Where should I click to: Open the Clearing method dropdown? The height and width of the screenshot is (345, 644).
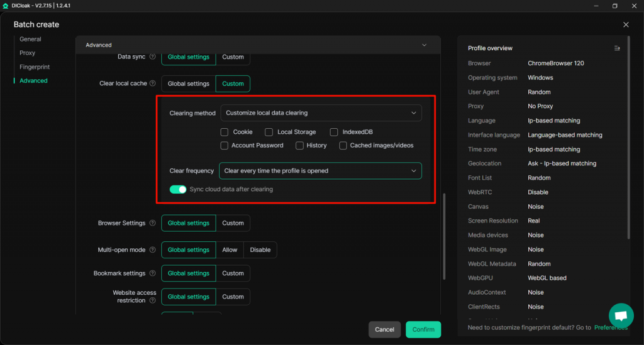tap(321, 113)
